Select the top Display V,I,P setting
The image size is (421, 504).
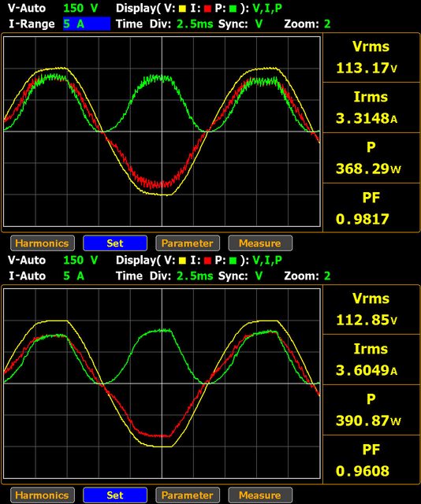click(267, 9)
